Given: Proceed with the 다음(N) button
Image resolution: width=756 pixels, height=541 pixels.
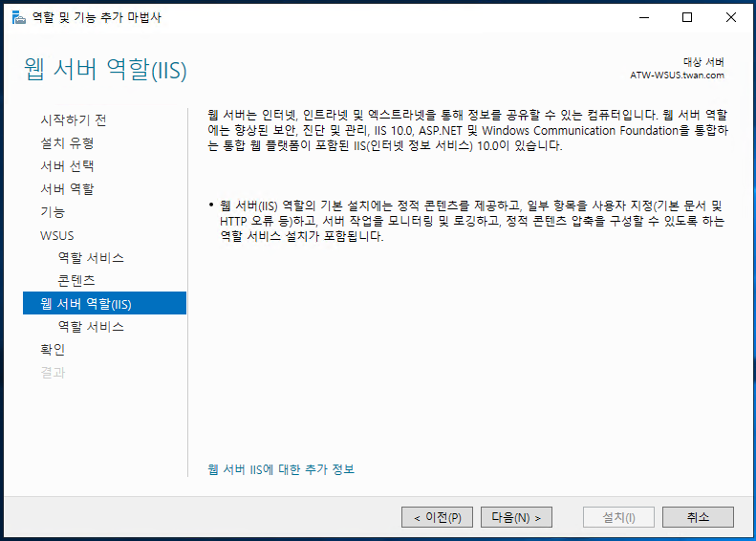Looking at the screenshot, I should tap(516, 517).
